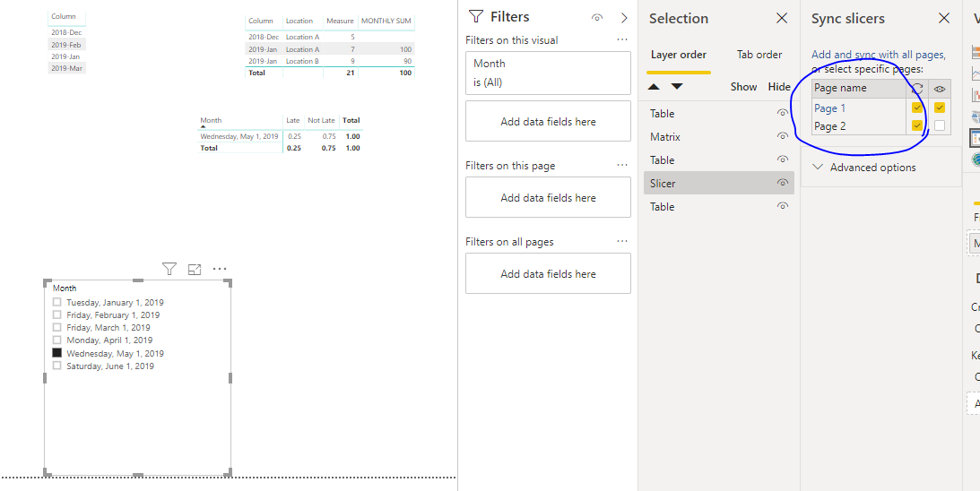
Task: Click the filter funnel icon above the Month slicer
Action: click(x=169, y=269)
